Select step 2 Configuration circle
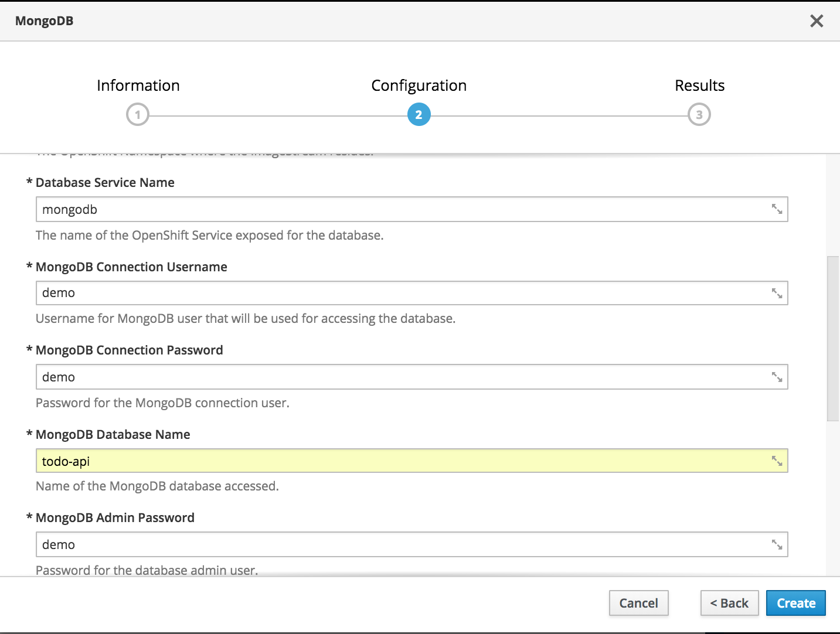840x634 pixels. (419, 115)
